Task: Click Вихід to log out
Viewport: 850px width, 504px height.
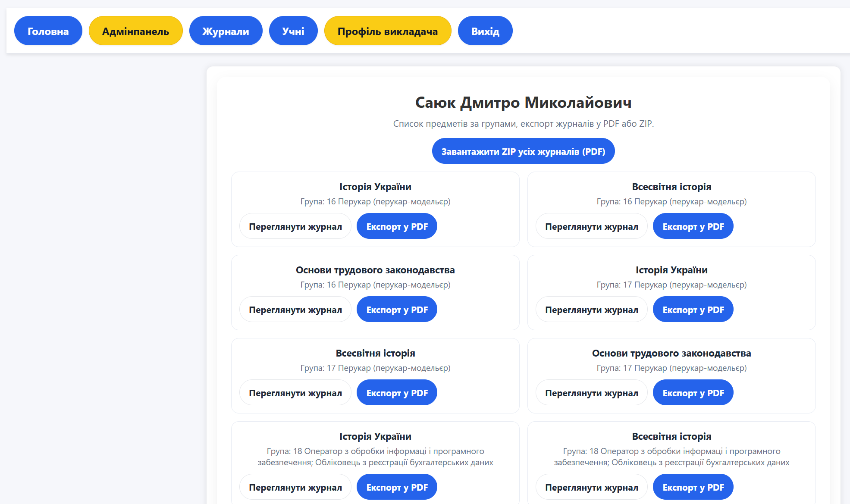Action: (x=485, y=30)
